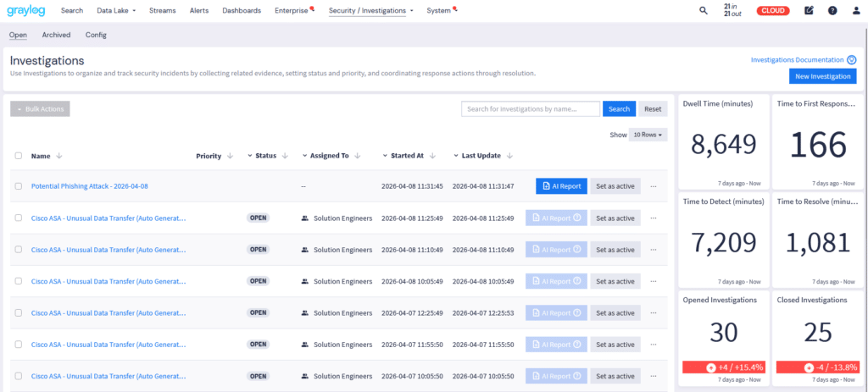Open the Data Lake menu dropdown

(x=116, y=11)
